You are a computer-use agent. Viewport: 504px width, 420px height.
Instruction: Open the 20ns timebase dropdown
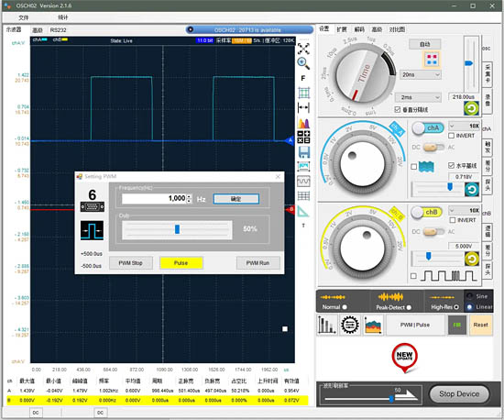(421, 74)
